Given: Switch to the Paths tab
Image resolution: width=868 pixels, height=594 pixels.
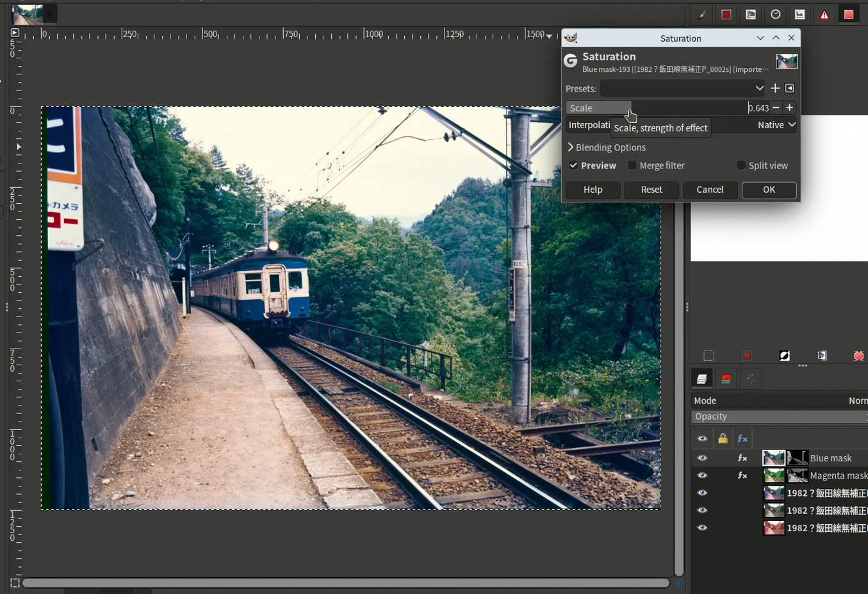Looking at the screenshot, I should [x=751, y=379].
